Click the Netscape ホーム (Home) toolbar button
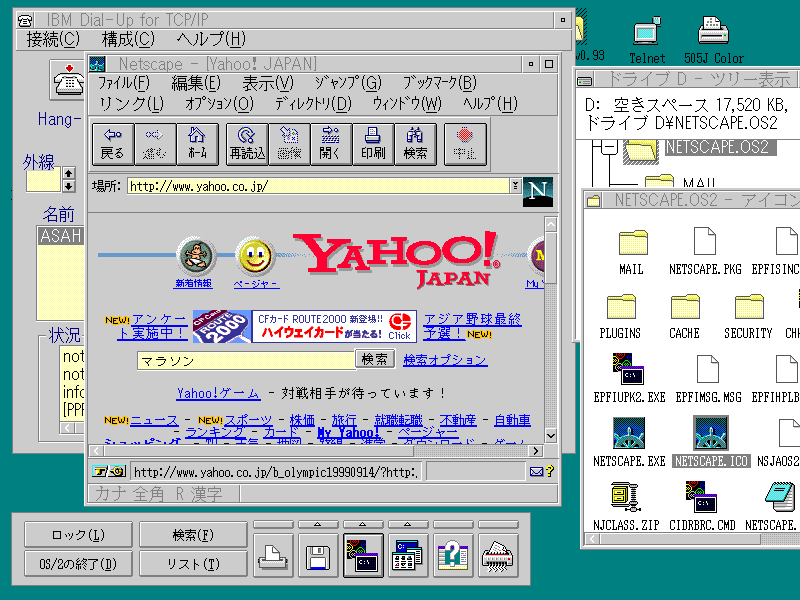This screenshot has width=800, height=600. click(x=197, y=144)
